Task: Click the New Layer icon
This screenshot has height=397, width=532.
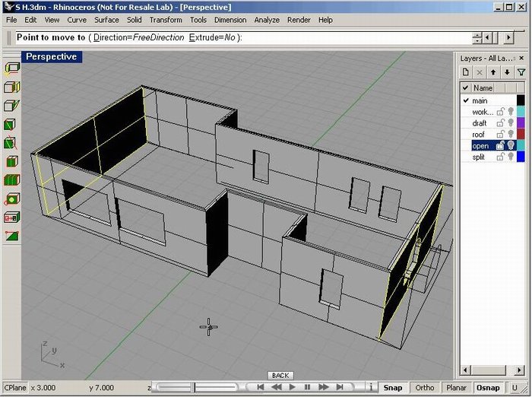Action: click(x=466, y=72)
